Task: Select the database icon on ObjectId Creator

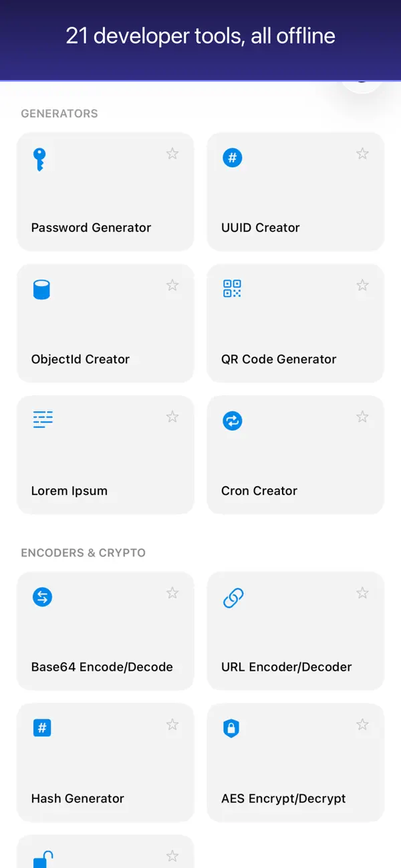Action: click(41, 289)
